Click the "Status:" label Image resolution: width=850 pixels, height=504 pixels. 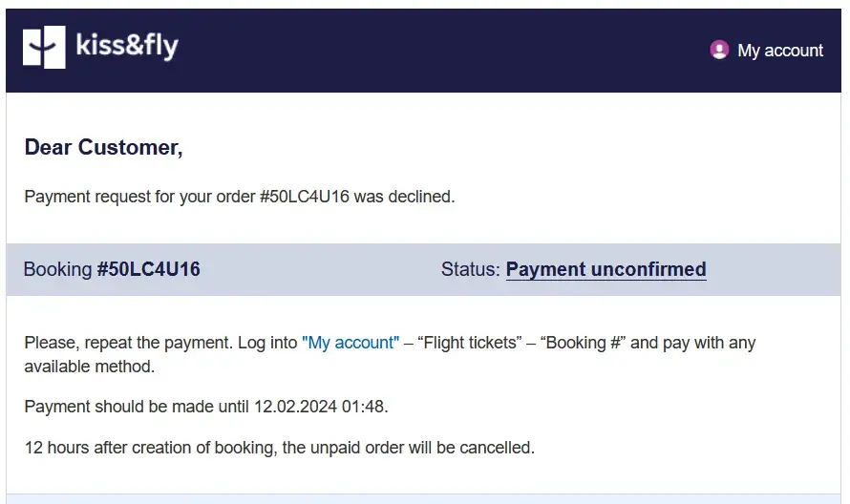(x=470, y=269)
